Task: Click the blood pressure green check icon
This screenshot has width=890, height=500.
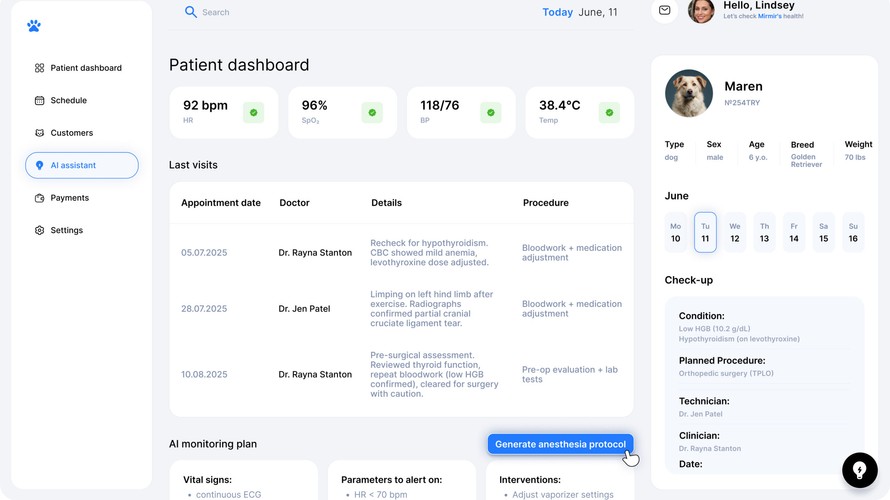Action: (x=491, y=113)
